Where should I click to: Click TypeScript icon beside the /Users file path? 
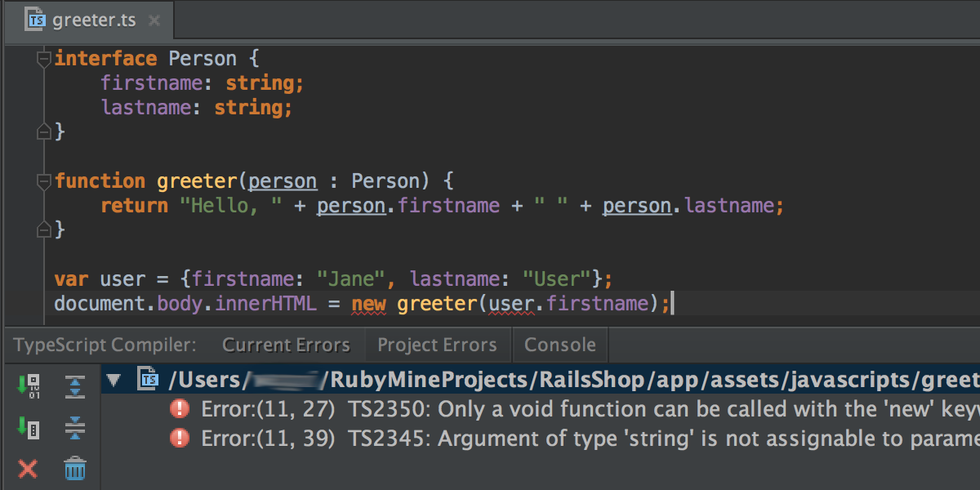pos(148,379)
